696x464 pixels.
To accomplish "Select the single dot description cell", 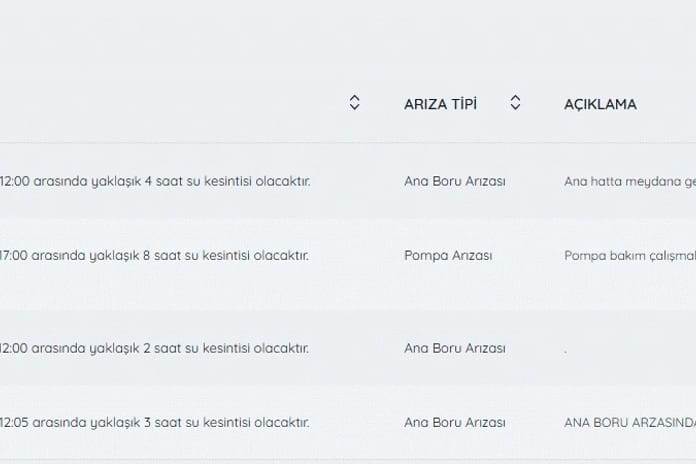I will click(566, 350).
